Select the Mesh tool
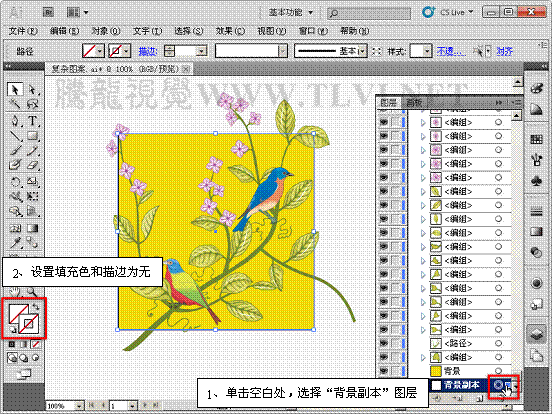Screen dimensions: 553x414 tap(15, 228)
